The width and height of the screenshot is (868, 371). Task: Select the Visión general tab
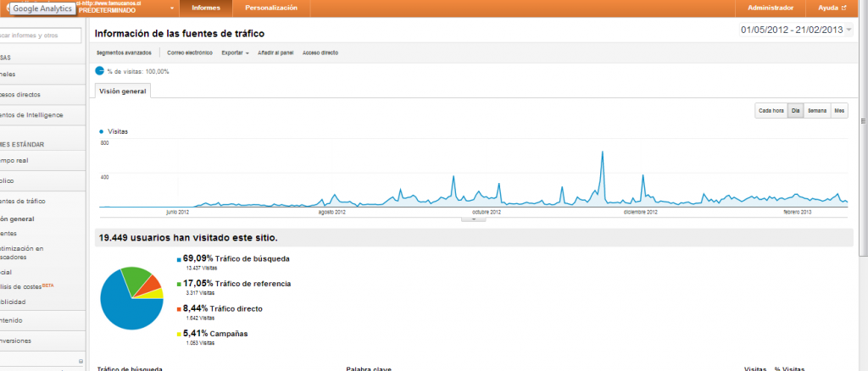122,91
